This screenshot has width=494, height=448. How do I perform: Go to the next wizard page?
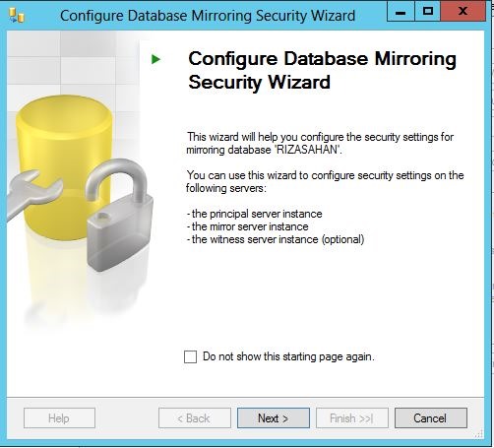tap(274, 418)
